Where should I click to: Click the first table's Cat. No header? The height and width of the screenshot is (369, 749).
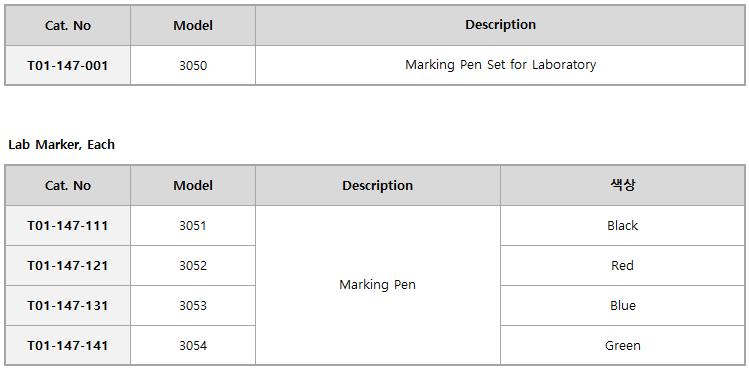click(x=68, y=25)
